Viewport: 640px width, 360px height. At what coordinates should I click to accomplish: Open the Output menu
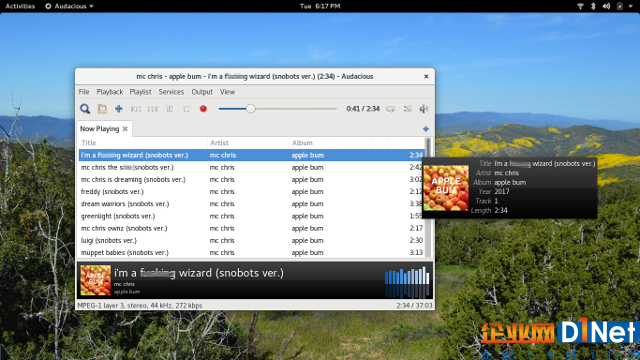click(202, 92)
